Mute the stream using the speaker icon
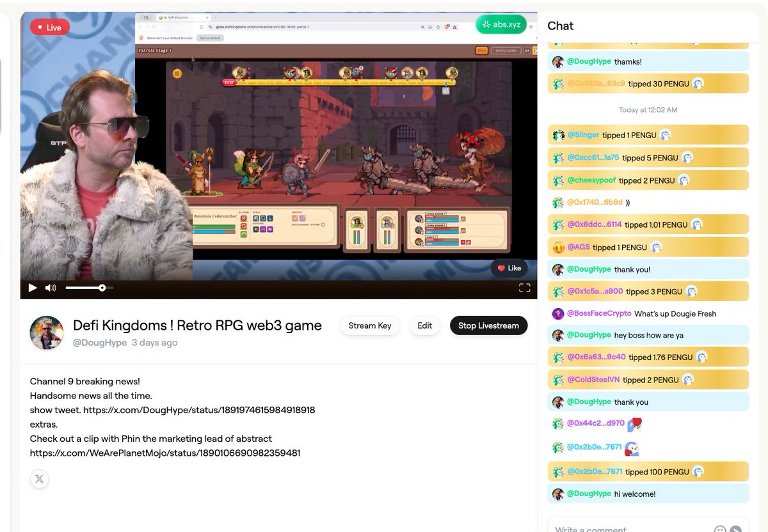768x532 pixels. [x=51, y=288]
